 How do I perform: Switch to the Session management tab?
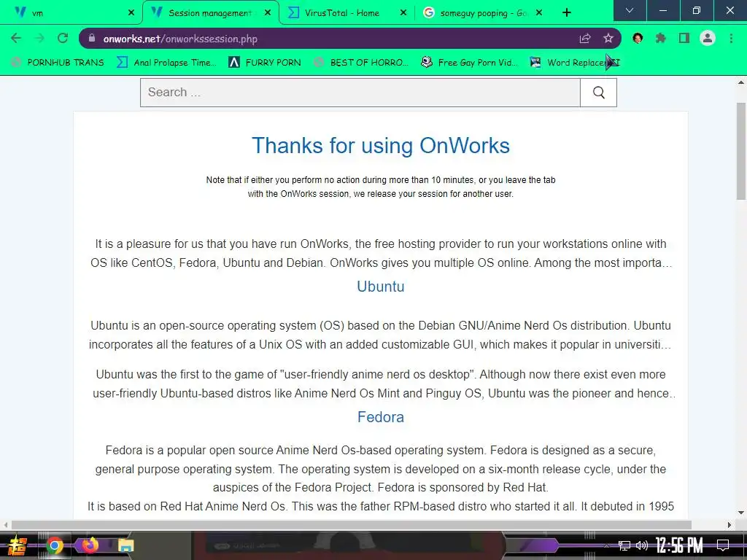pyautogui.click(x=212, y=13)
